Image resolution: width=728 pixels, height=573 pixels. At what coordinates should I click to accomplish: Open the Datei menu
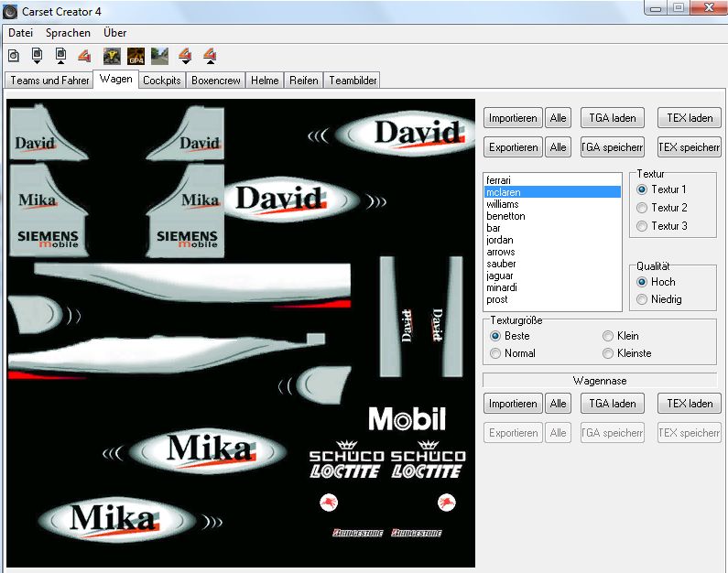tap(20, 32)
